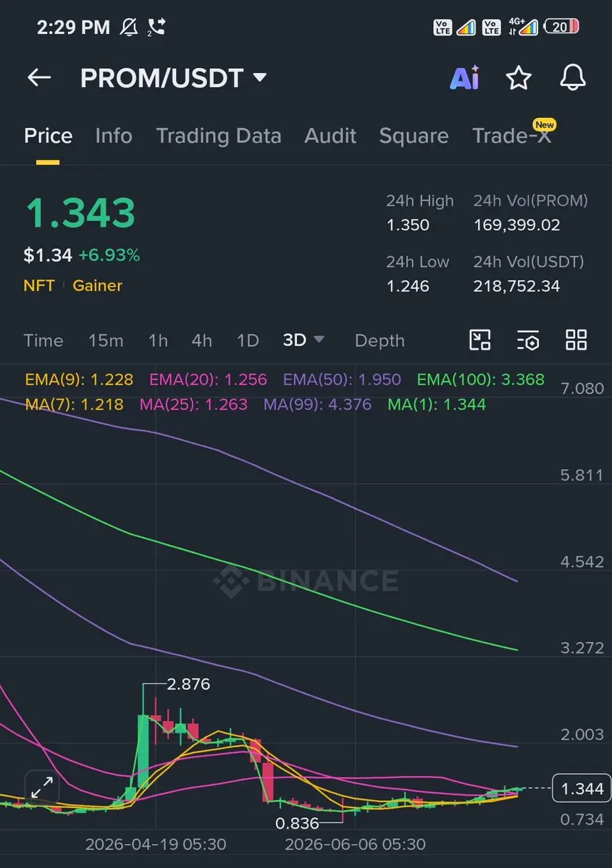Image resolution: width=612 pixels, height=868 pixels.
Task: Add PROM/USDT to favorites with star
Action: (519, 77)
